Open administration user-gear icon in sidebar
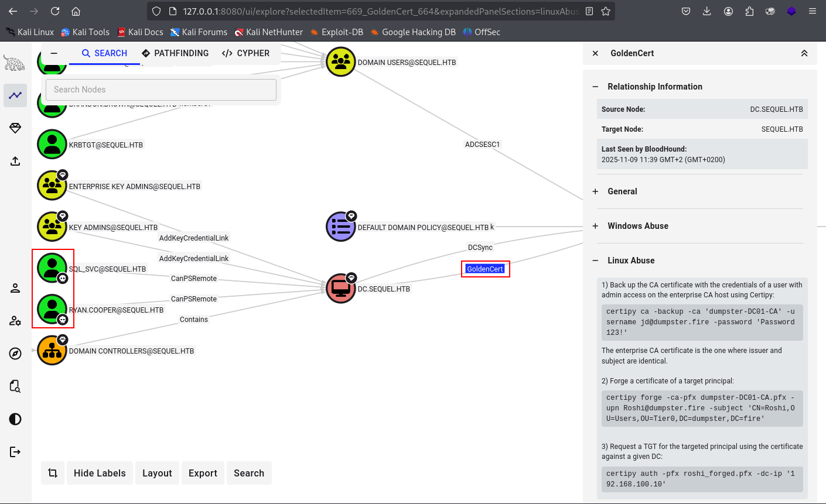Viewport: 826px width, 504px height. [15, 321]
